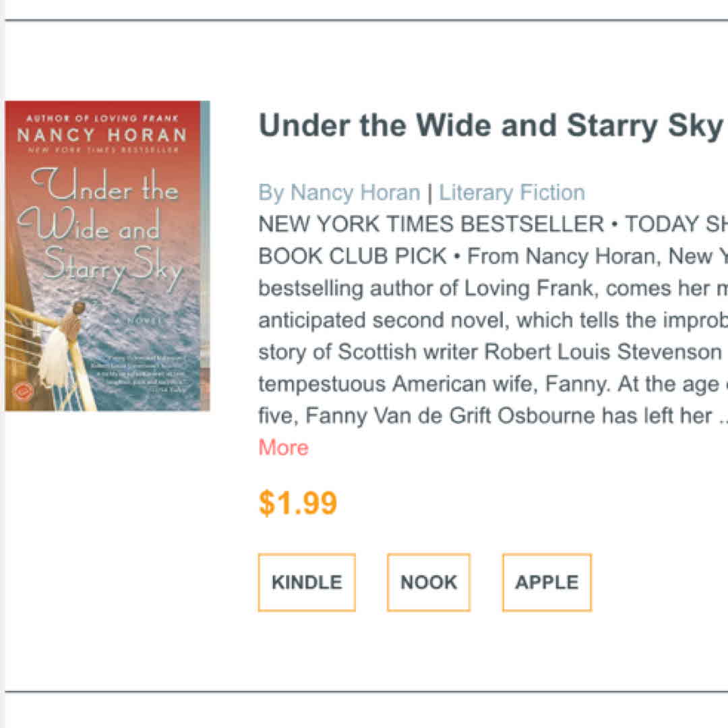
Task: Buy on Kindle via KINDLE button
Action: coord(307,582)
